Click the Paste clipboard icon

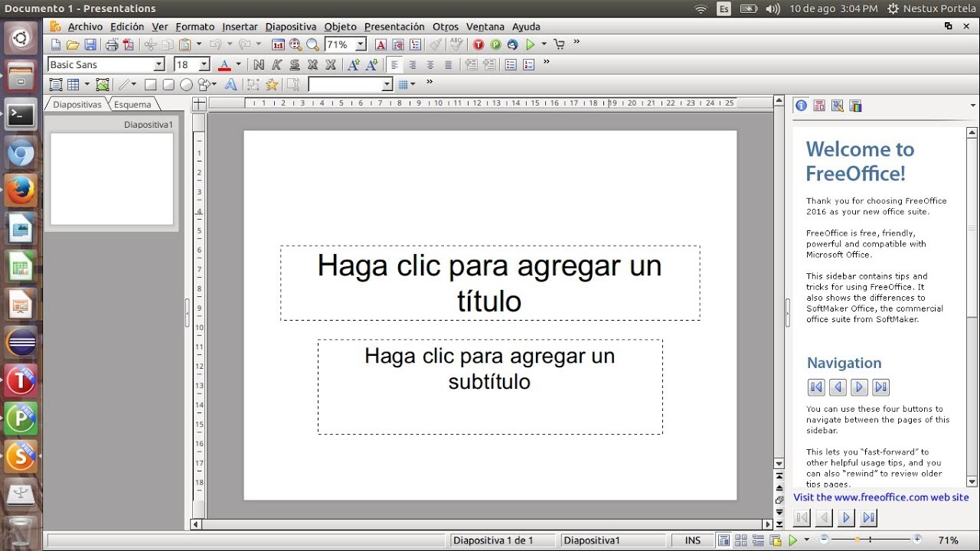click(x=185, y=44)
